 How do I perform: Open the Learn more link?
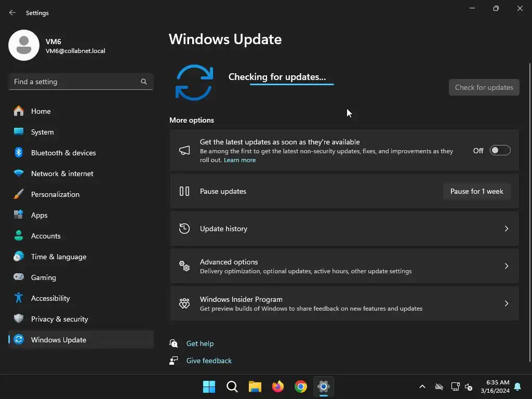pos(240,160)
